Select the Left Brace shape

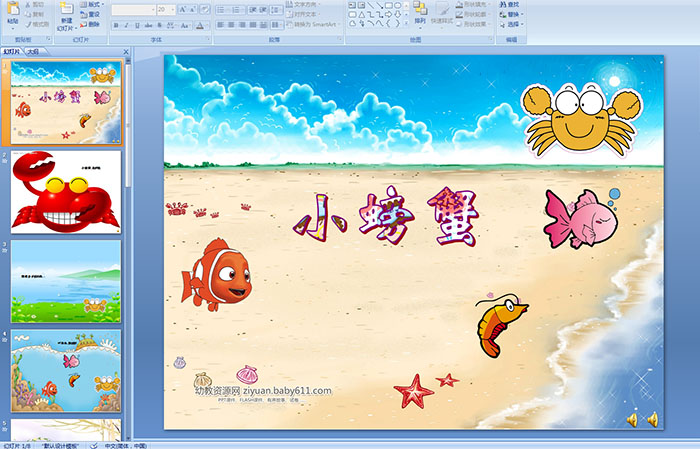pyautogui.click(x=388, y=23)
